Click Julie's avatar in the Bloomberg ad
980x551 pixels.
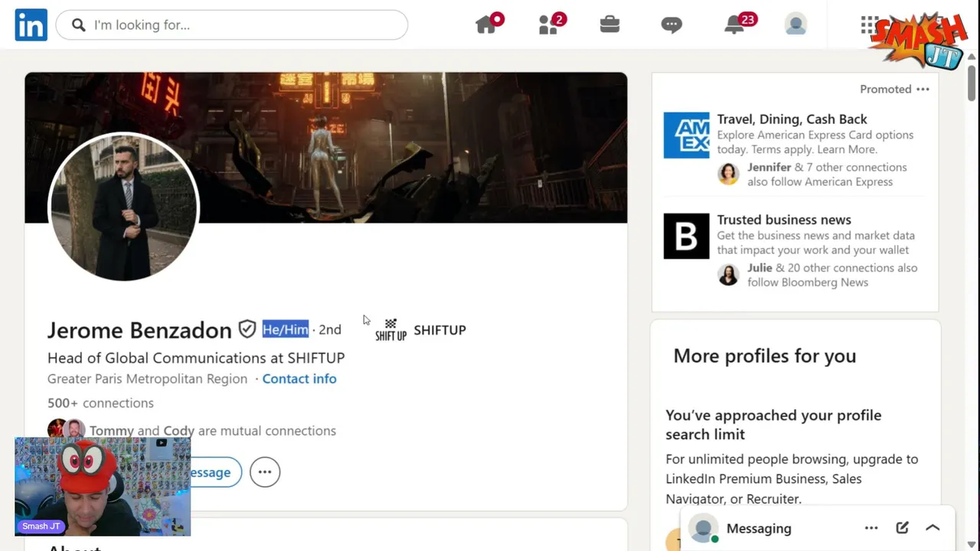(x=728, y=274)
